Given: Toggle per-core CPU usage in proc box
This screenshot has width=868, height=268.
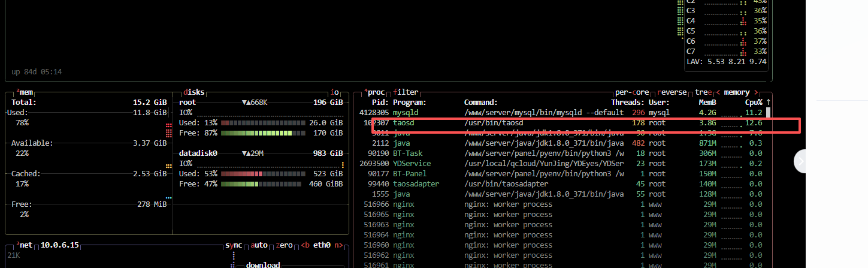Looking at the screenshot, I should (x=633, y=92).
